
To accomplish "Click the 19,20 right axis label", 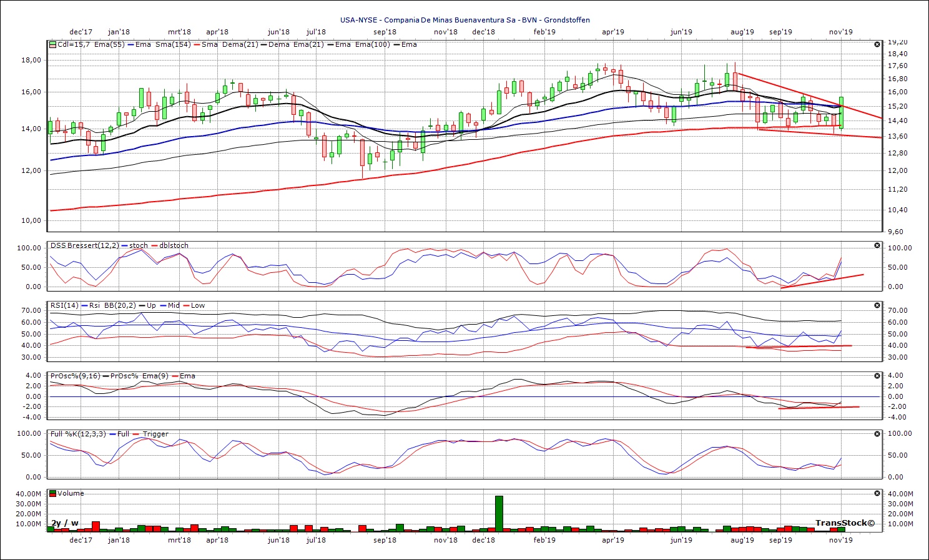I will tap(898, 42).
